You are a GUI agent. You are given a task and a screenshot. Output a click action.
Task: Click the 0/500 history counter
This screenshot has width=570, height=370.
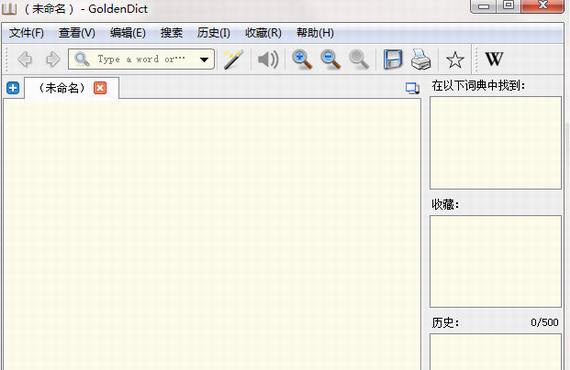click(544, 322)
